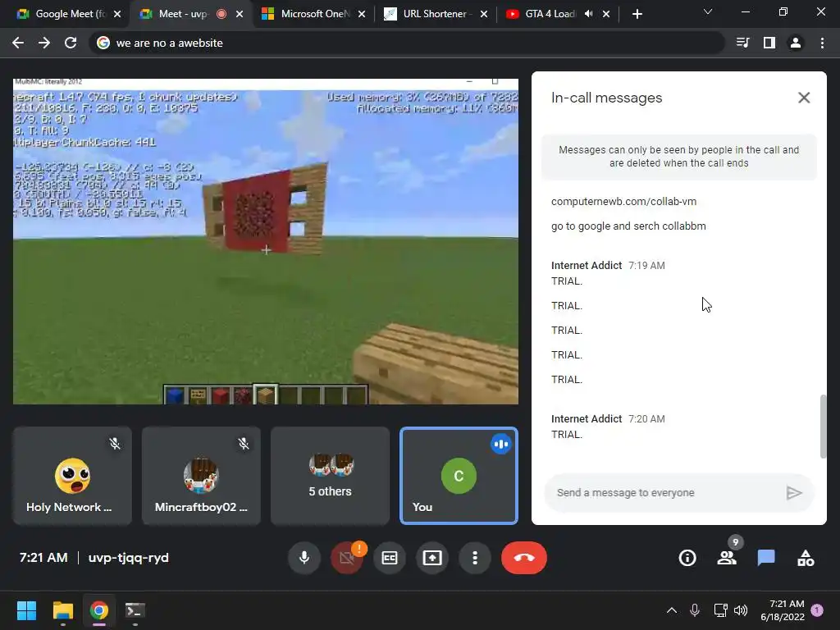Click Google icon in address bar
The height and width of the screenshot is (630, 840).
click(103, 43)
